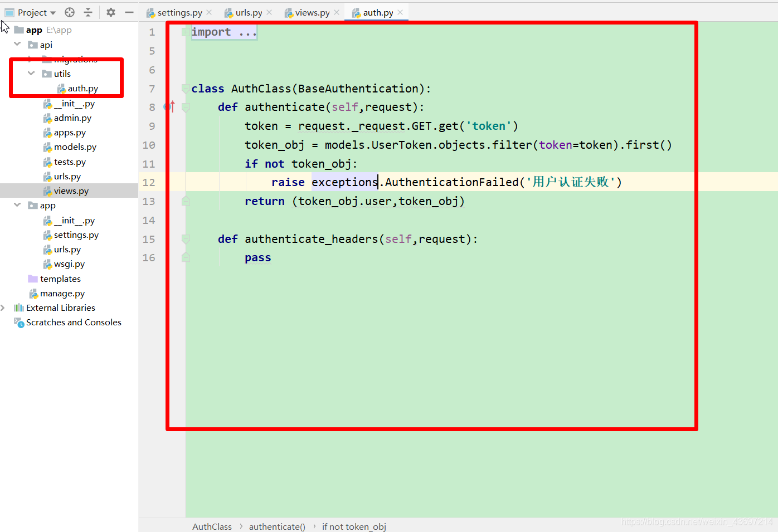This screenshot has width=778, height=532.
Task: Open settings.py in project tree
Action: point(76,235)
